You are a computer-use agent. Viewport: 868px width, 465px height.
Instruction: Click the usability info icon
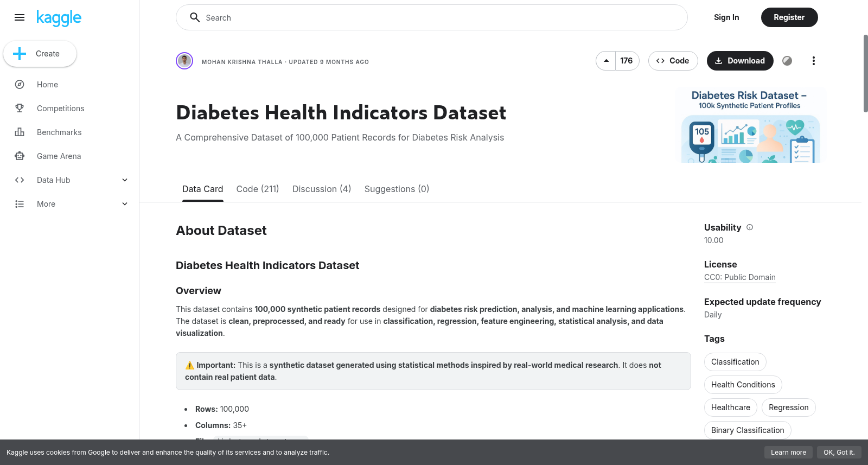click(750, 227)
